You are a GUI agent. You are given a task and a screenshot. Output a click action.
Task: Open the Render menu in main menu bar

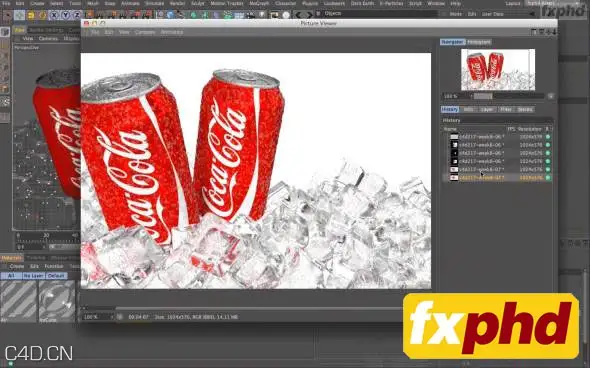177,3
